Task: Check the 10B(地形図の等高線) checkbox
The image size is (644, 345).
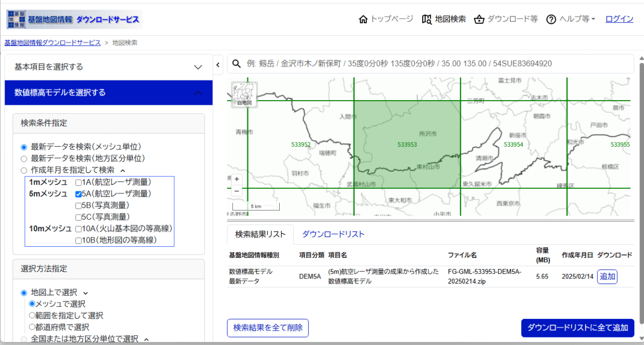Action: pos(78,241)
